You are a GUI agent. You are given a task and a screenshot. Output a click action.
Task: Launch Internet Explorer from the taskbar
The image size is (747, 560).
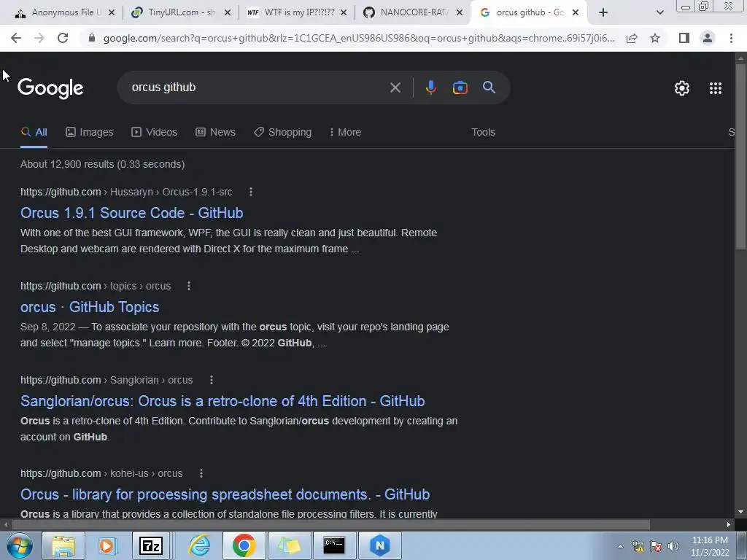199,545
